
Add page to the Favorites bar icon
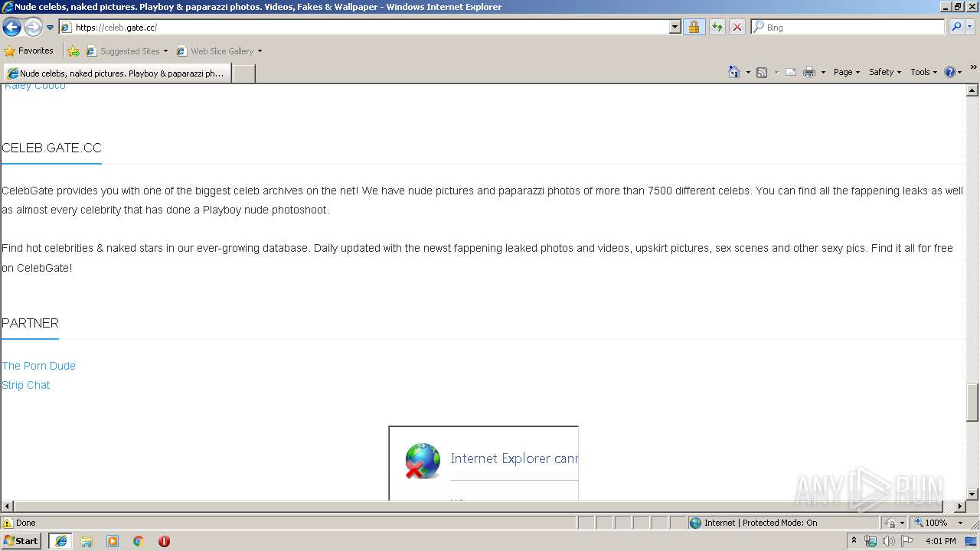(x=73, y=51)
